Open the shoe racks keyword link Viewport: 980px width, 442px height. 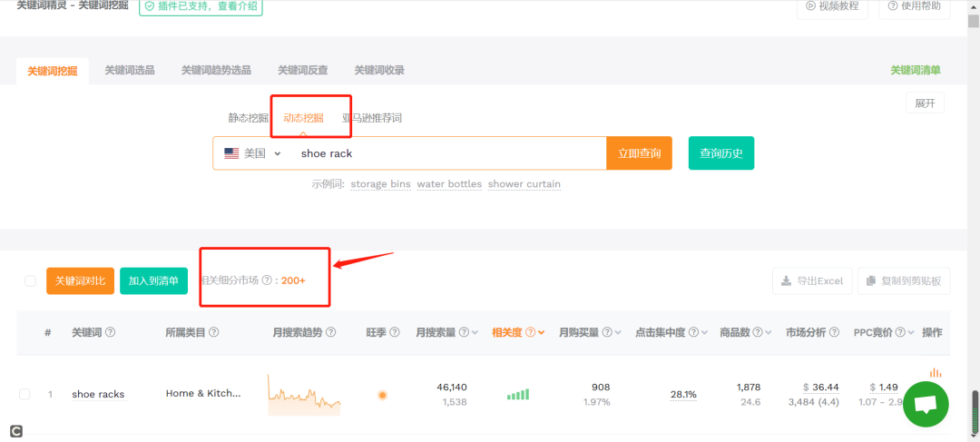click(98, 395)
